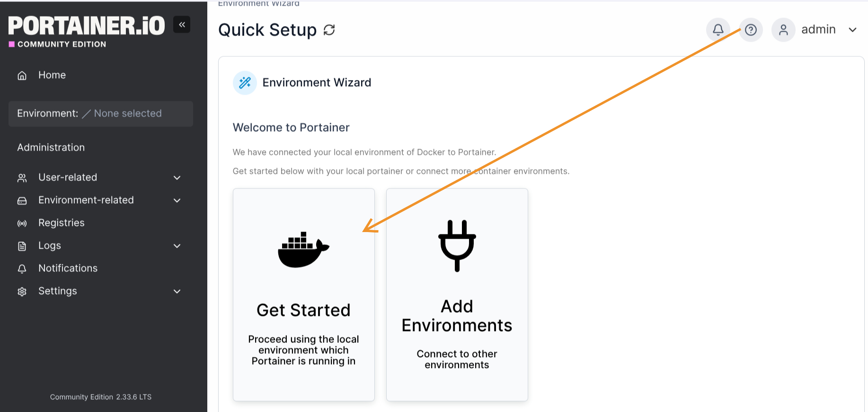Open the admin account dropdown arrow

click(x=852, y=30)
